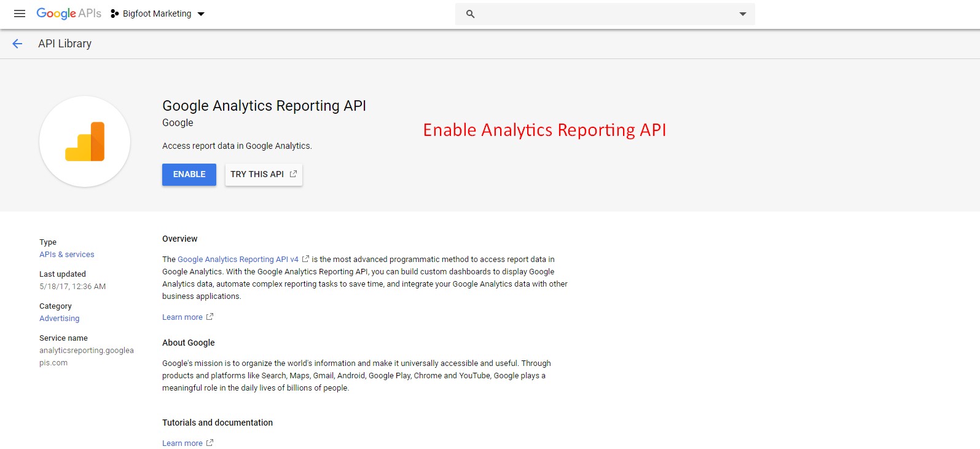The height and width of the screenshot is (449, 980).
Task: Click the Overview section heading
Action: point(180,239)
